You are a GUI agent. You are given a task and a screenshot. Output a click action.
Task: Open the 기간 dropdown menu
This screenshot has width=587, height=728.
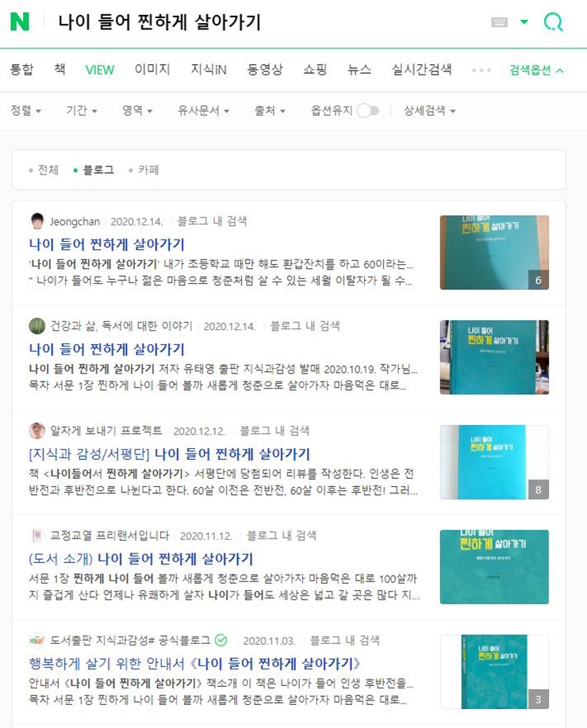[81, 110]
